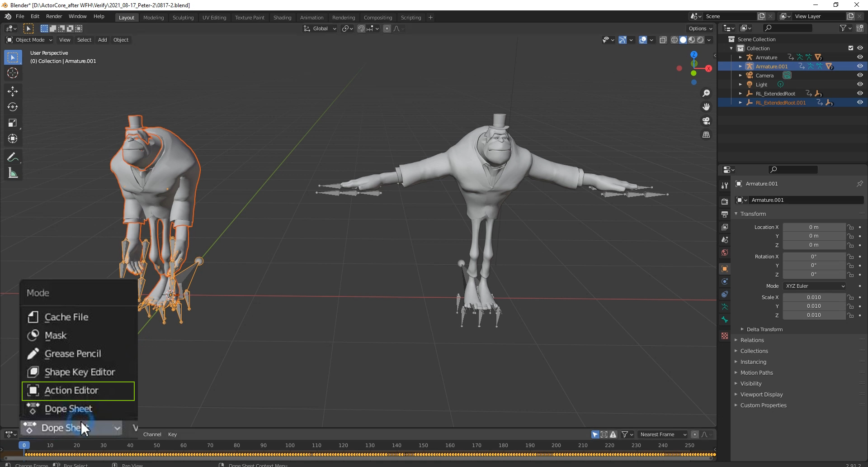Choose Action Editor from the Mode menu

coord(78,391)
